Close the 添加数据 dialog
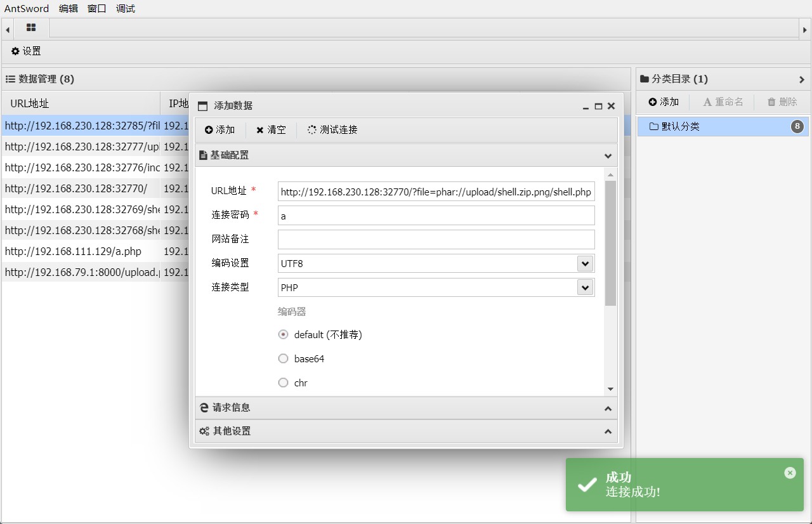This screenshot has width=812, height=524. pyautogui.click(x=611, y=106)
